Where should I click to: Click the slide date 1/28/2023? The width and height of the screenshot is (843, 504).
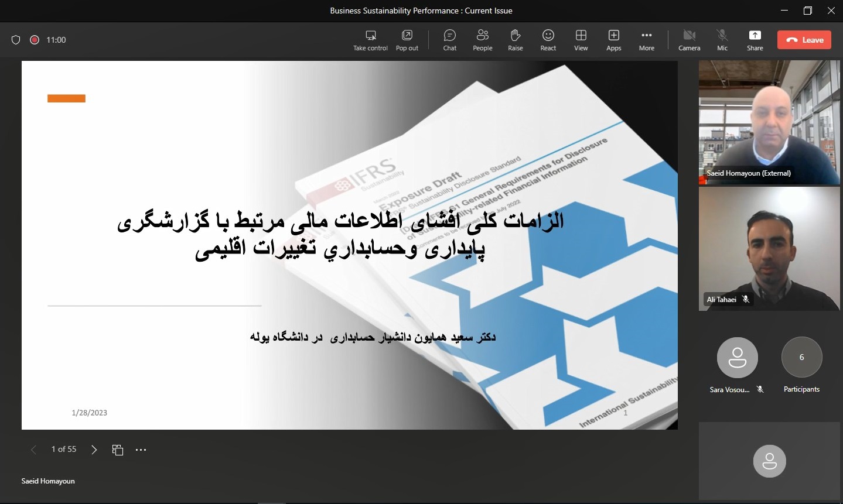(90, 413)
